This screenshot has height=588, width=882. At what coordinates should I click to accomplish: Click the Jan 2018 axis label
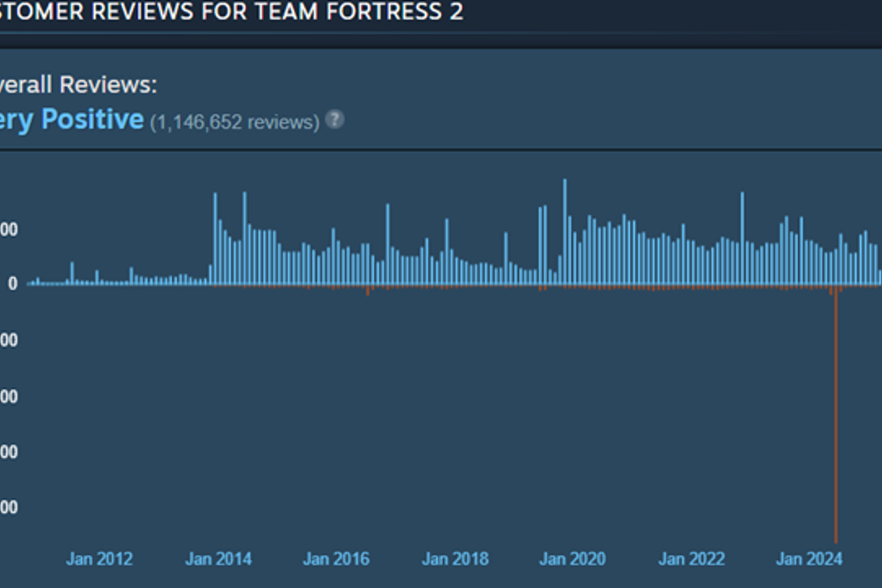tap(455, 559)
